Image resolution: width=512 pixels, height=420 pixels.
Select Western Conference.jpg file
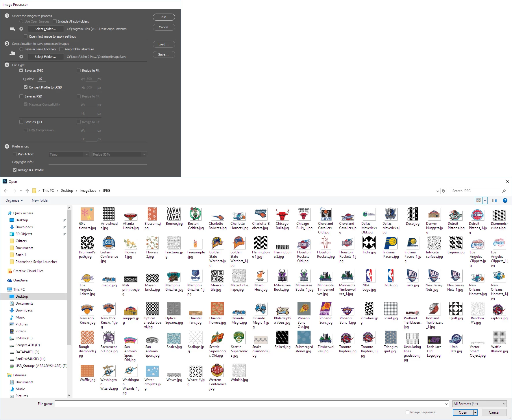217,377
